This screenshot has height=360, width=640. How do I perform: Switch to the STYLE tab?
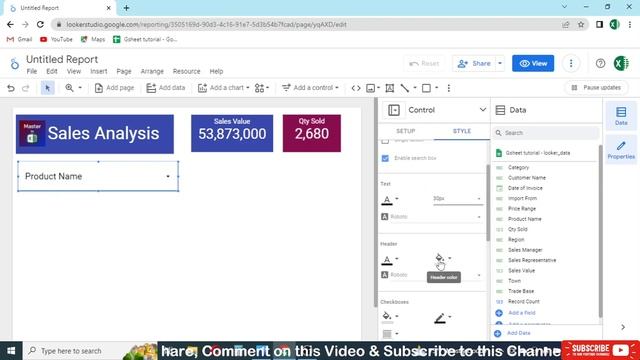coord(462,131)
